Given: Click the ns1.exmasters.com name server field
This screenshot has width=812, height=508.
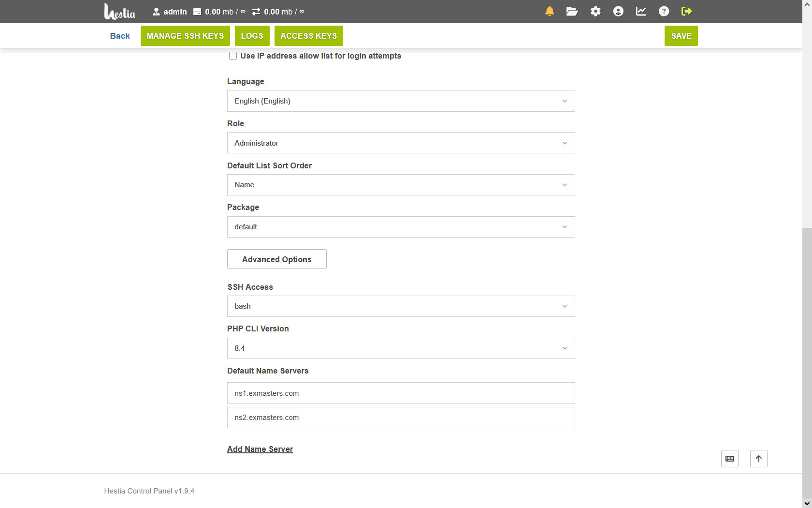Looking at the screenshot, I should 401,393.
